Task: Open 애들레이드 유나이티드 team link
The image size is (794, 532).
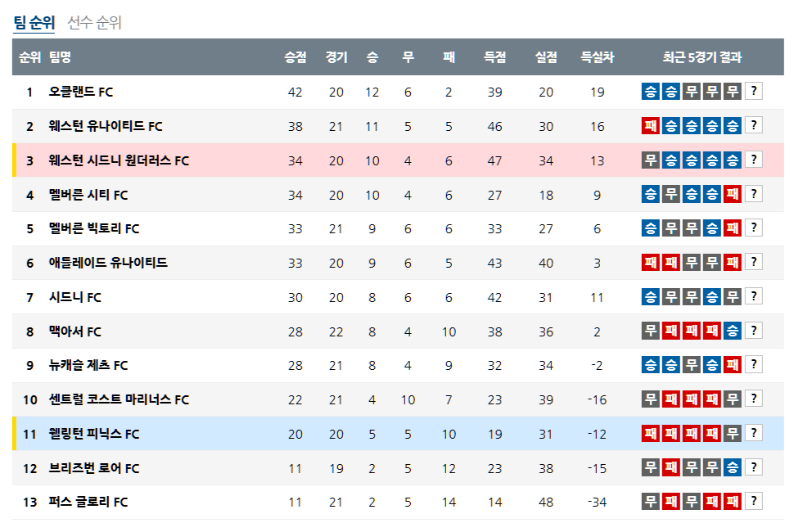Action: point(108,263)
